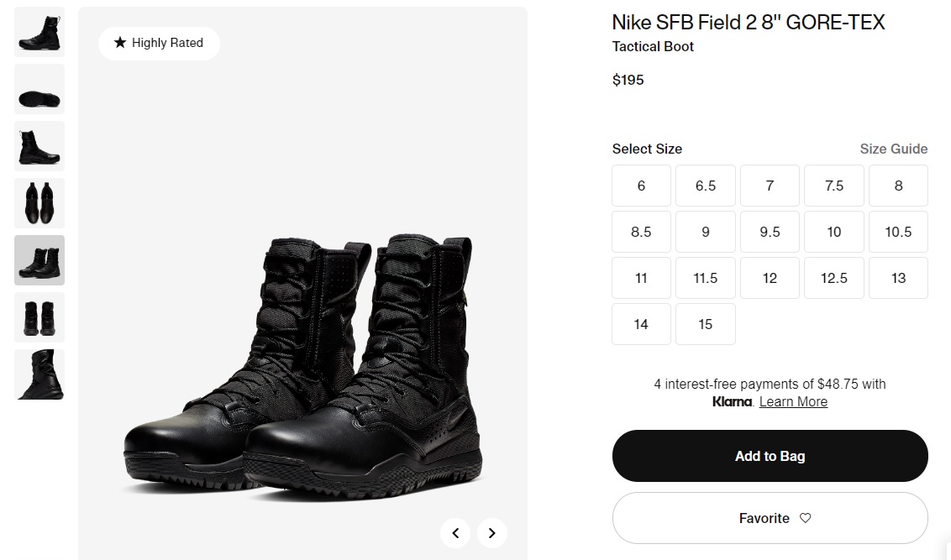Choose size 6

click(x=641, y=186)
